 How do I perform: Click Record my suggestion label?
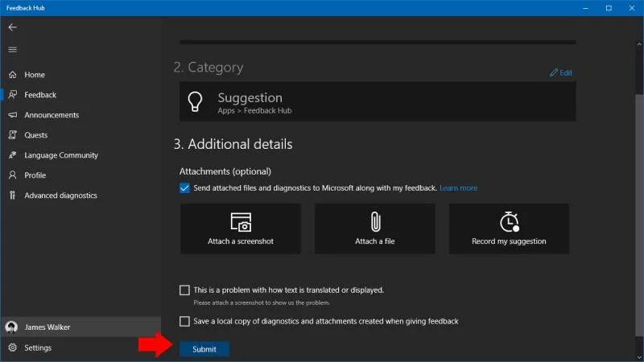click(509, 241)
